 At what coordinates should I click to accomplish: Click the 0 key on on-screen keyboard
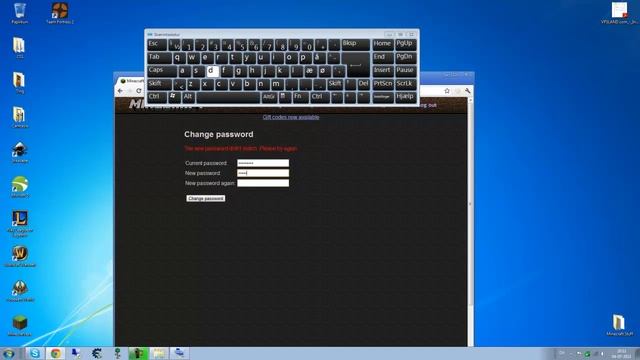tap(309, 44)
